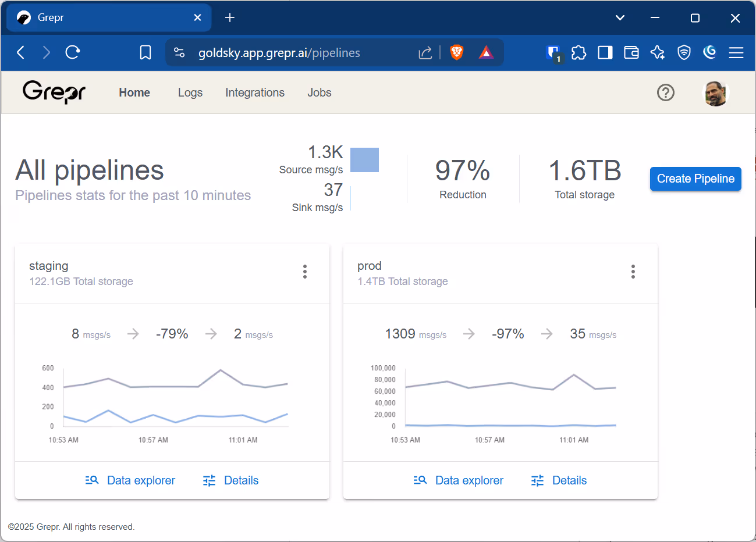Open the browser hamburger menu
Screen dimensions: 756x542
click(736, 53)
